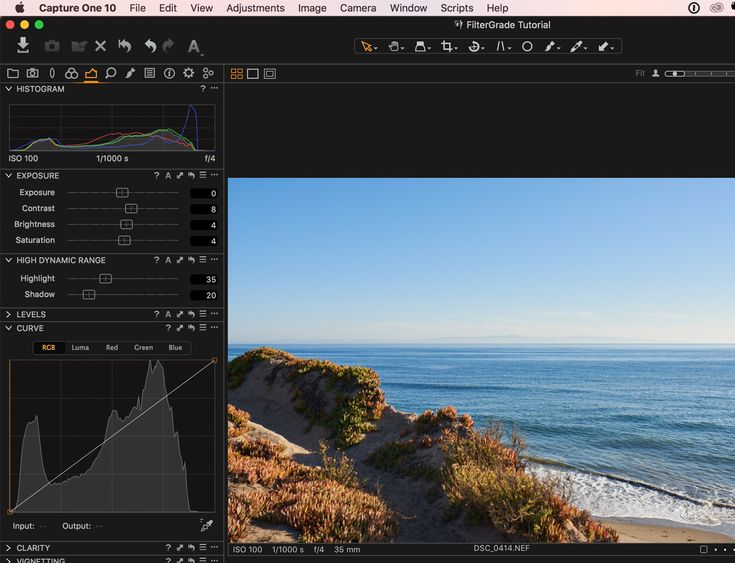Expand the Levels panel
This screenshot has width=735, height=563.
pos(8,314)
